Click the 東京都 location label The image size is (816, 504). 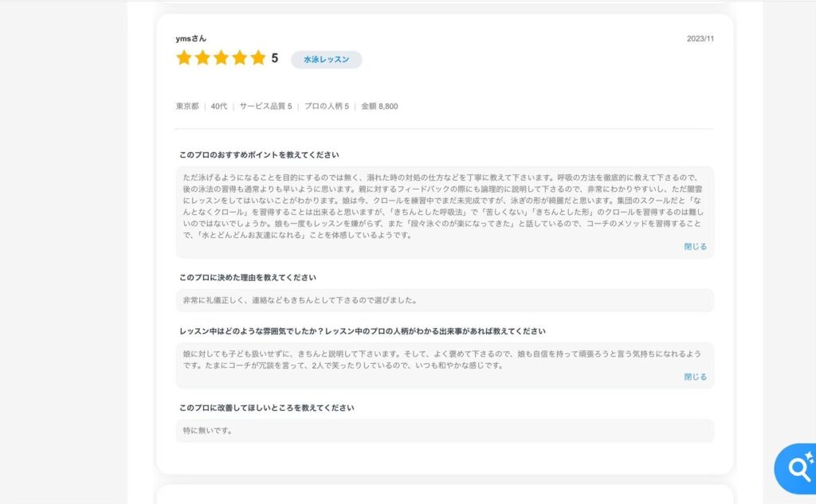tap(187, 106)
